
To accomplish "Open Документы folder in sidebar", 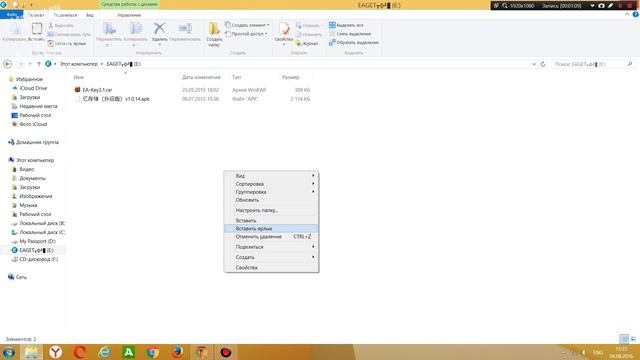I will tap(32, 178).
